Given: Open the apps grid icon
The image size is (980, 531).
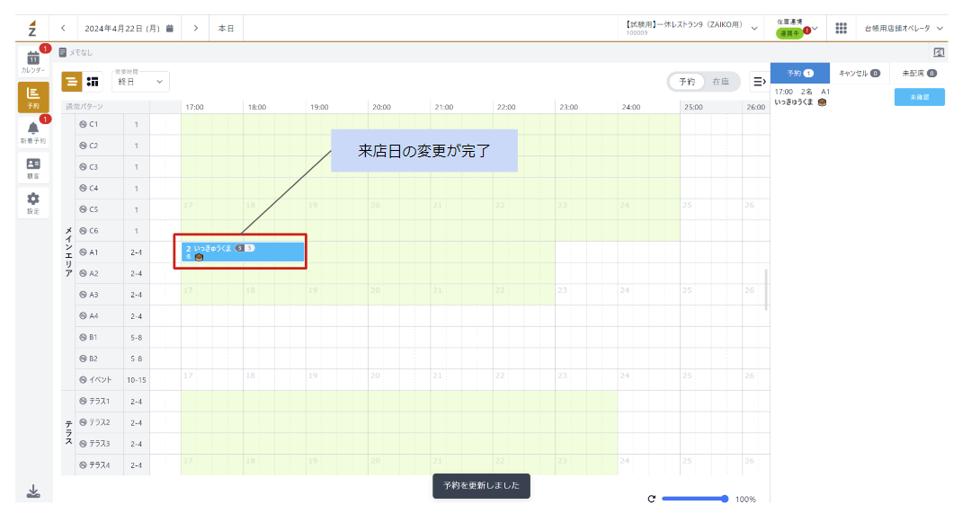Looking at the screenshot, I should tap(841, 28).
